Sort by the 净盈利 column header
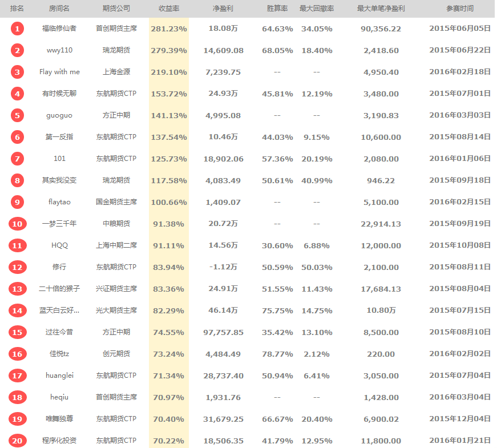Image resolution: width=497 pixels, height=448 pixels. click(223, 9)
